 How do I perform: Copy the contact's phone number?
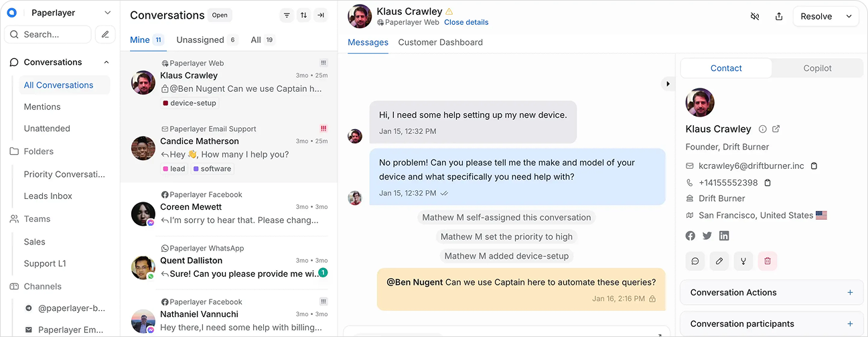tap(768, 182)
